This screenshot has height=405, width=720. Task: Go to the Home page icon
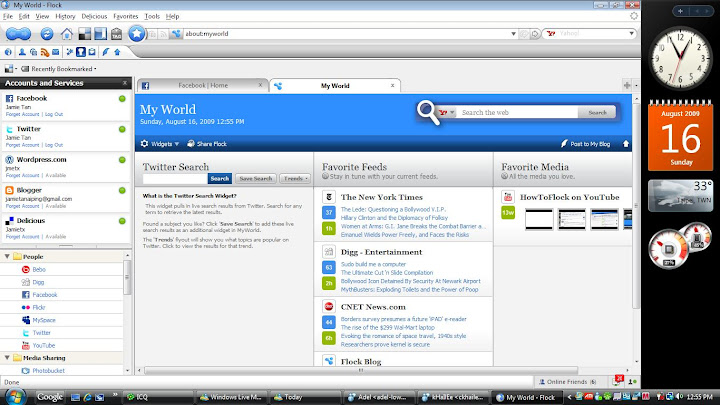[x=67, y=34]
